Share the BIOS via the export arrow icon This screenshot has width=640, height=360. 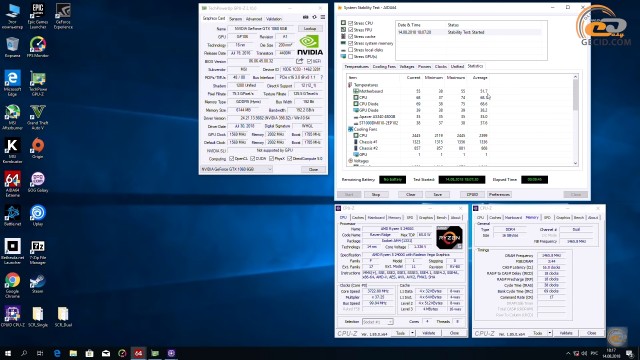pos(300,61)
